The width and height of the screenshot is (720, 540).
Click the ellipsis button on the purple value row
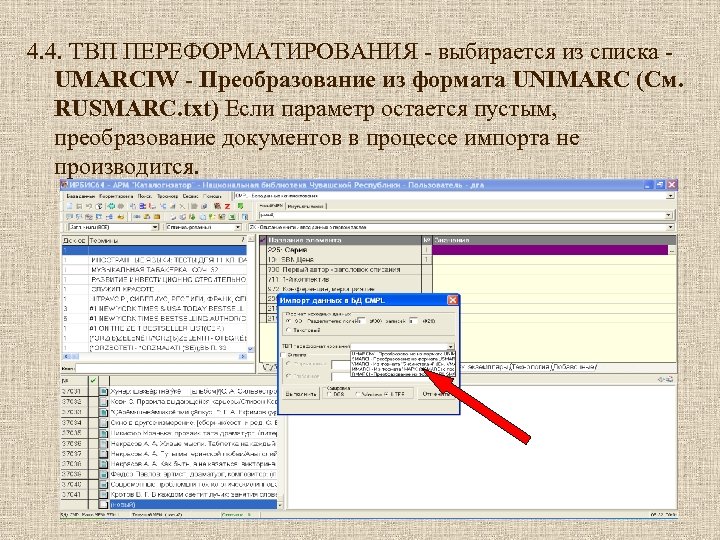pos(672,250)
